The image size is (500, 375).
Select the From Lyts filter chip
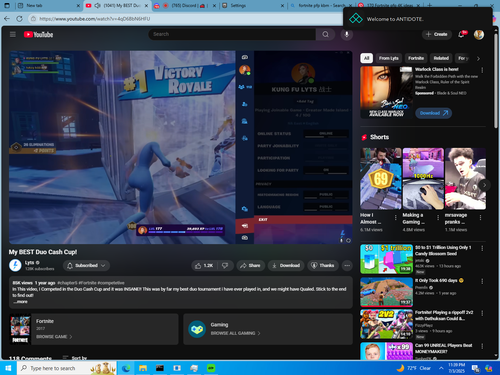[389, 58]
